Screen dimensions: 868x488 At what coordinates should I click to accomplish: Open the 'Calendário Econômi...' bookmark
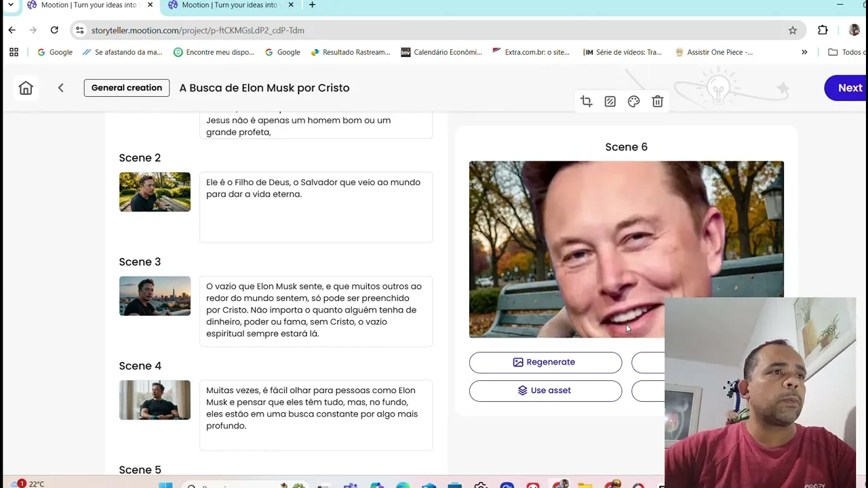point(441,52)
